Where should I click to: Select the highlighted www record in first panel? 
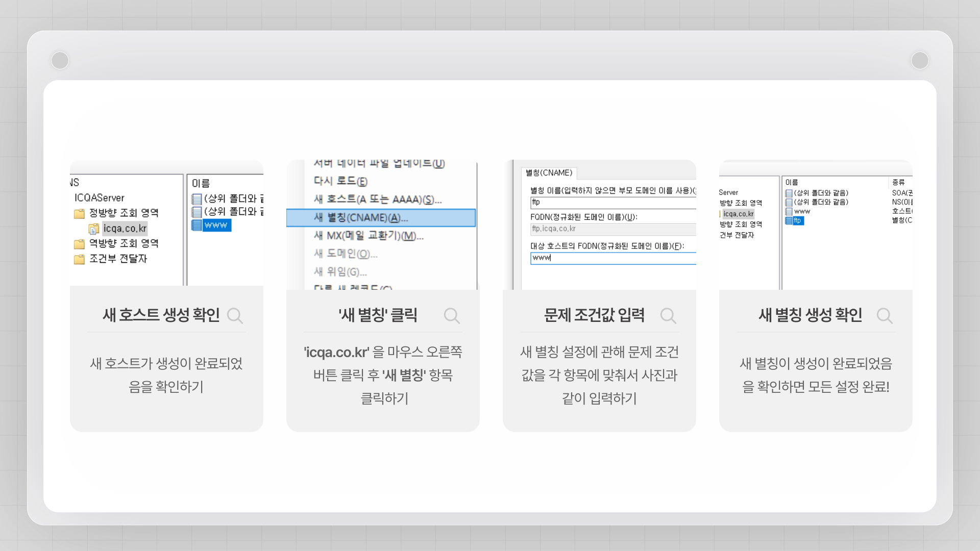[x=216, y=225]
